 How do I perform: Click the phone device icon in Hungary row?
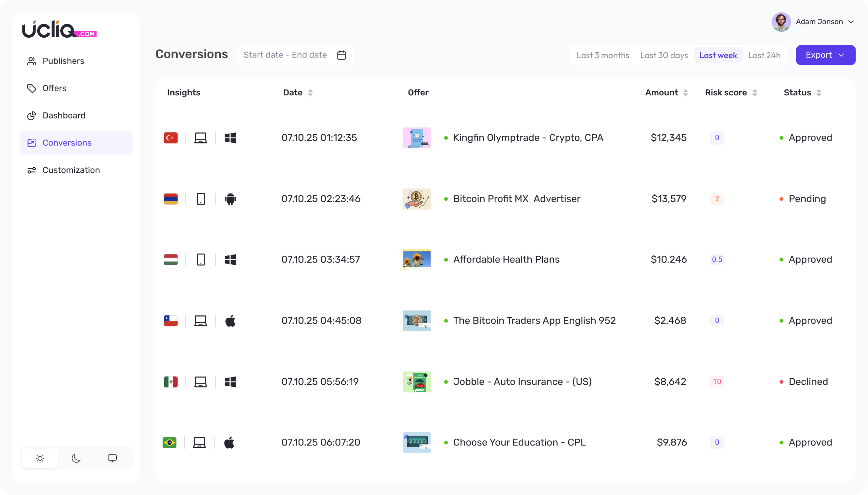tap(201, 260)
